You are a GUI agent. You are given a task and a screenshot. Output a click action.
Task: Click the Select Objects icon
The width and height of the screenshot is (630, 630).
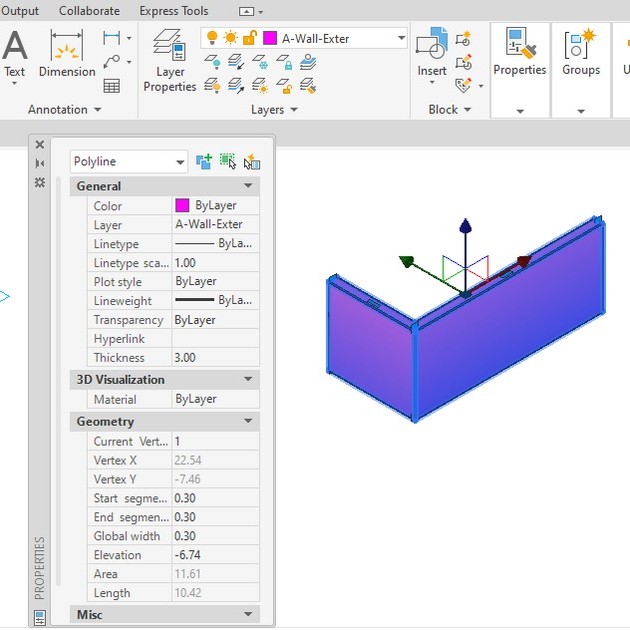pyautogui.click(x=228, y=162)
